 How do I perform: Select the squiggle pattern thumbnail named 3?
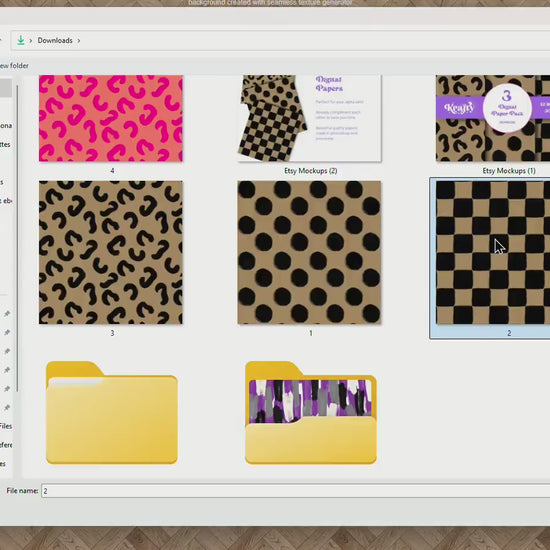[111, 252]
